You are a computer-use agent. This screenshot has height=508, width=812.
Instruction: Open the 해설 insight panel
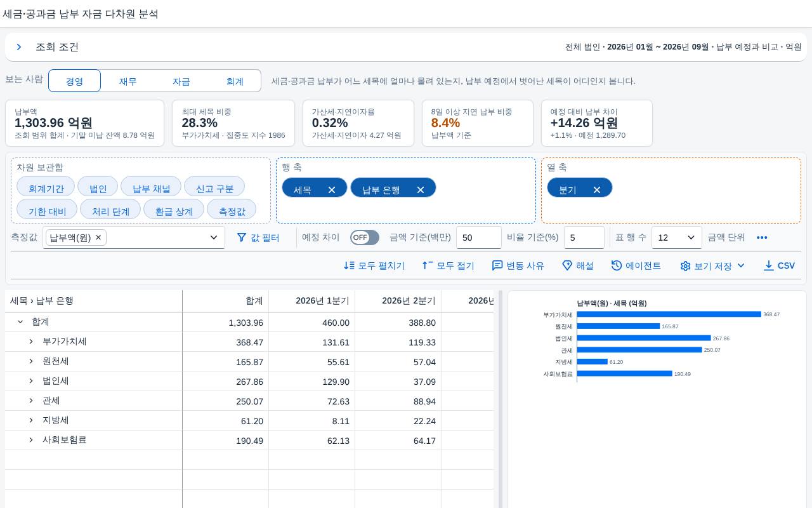click(x=578, y=265)
